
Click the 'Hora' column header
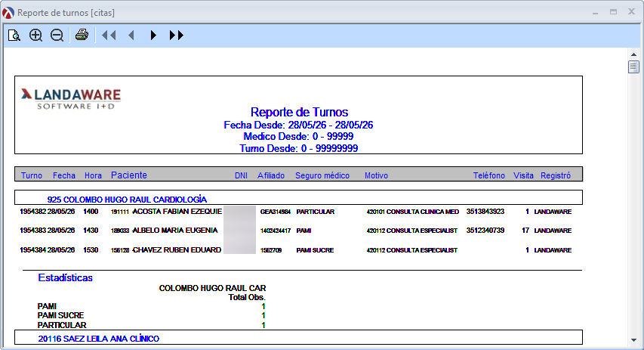click(x=93, y=175)
